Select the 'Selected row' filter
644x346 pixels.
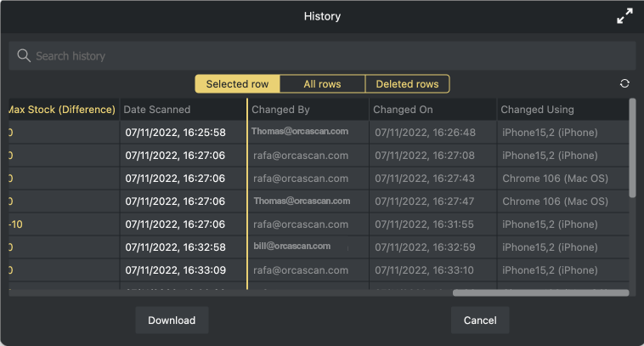237,84
